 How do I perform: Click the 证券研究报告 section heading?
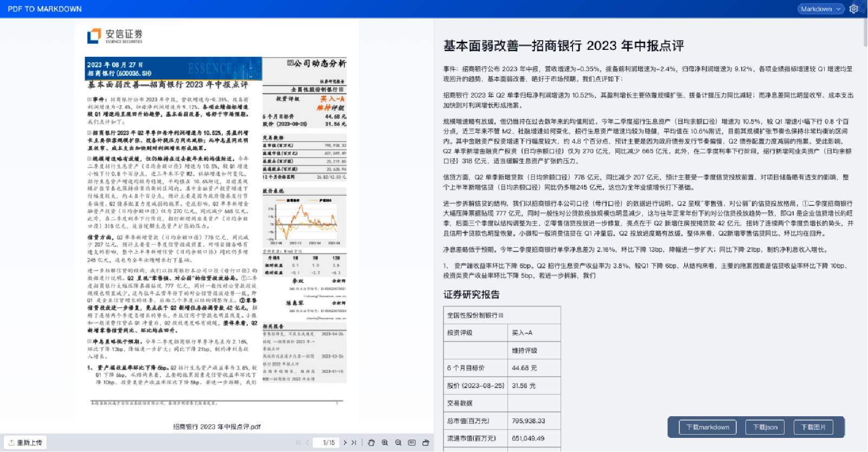[x=471, y=294]
